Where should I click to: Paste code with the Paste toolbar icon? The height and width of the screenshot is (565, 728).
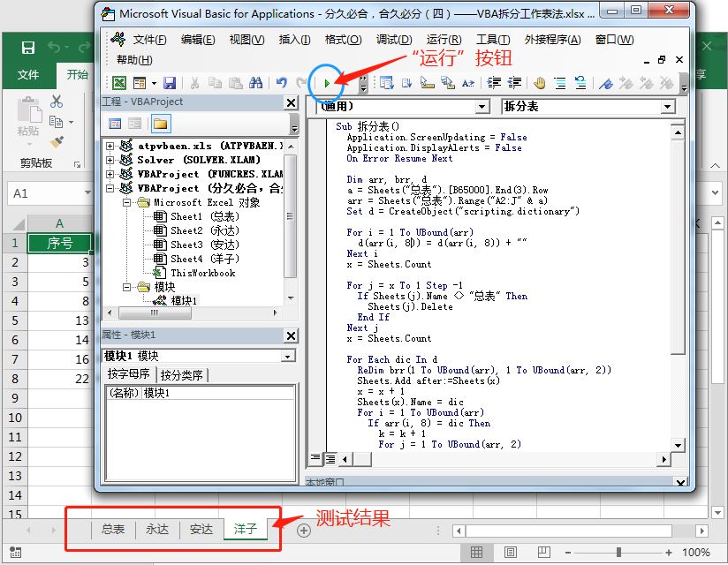[234, 82]
